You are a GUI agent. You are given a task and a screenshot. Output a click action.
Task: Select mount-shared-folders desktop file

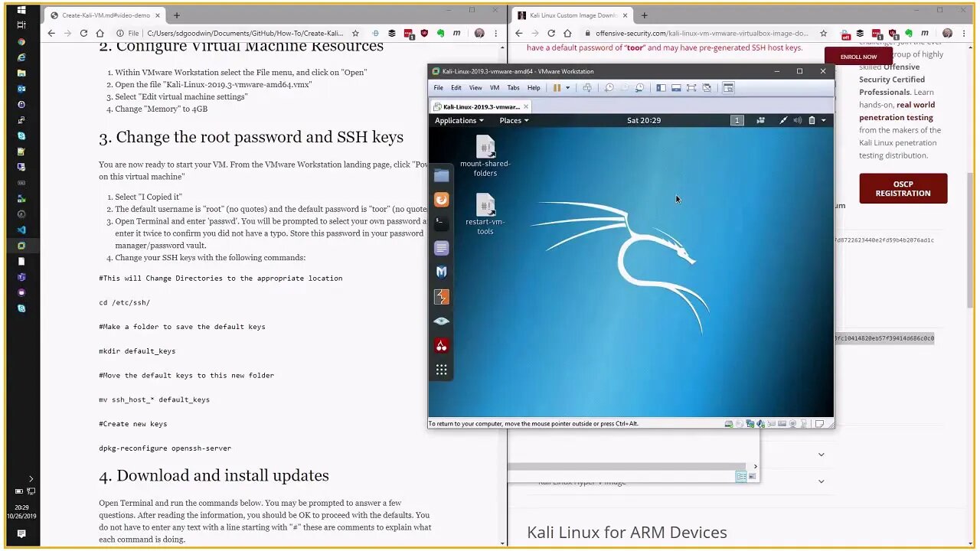point(485,156)
